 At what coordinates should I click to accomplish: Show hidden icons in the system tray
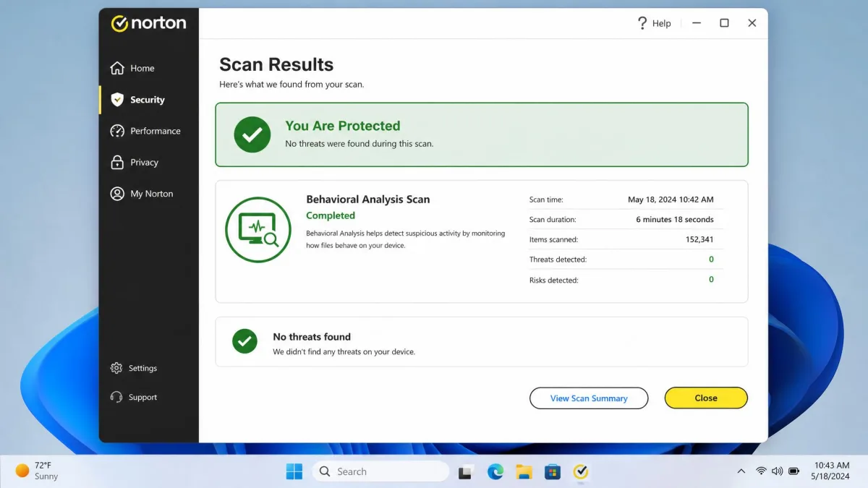pos(741,471)
